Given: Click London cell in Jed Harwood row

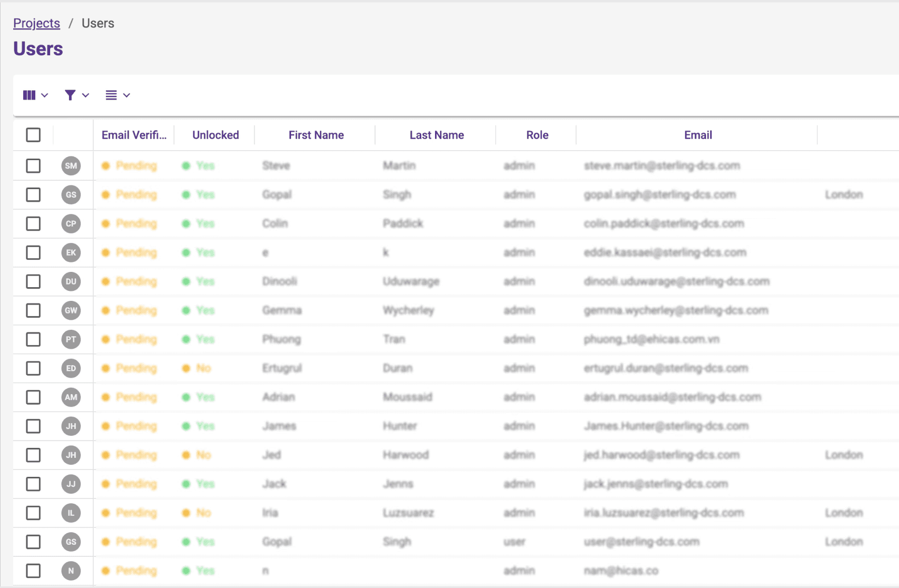Looking at the screenshot, I should coord(844,455).
